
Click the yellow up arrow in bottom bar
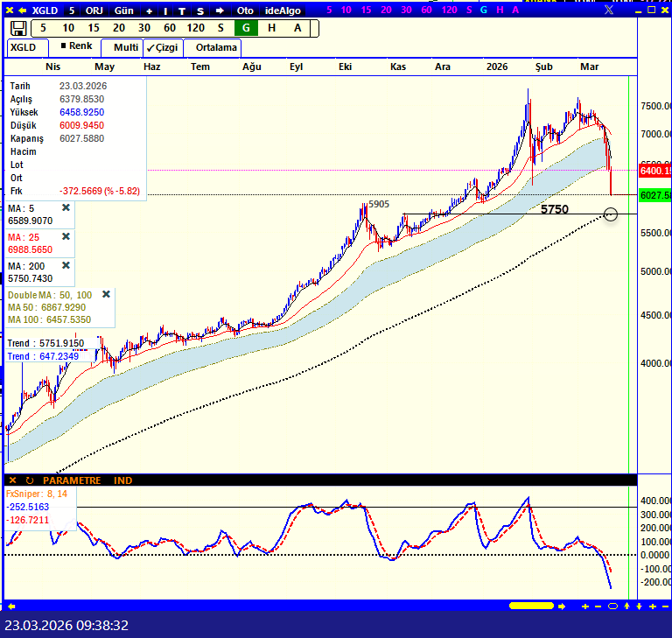coord(626,606)
